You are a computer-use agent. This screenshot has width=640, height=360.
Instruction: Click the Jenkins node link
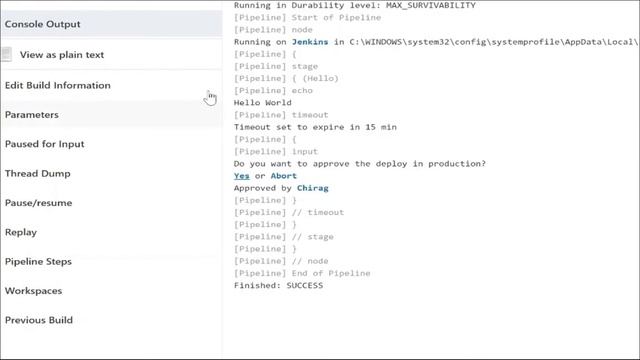(x=310, y=42)
